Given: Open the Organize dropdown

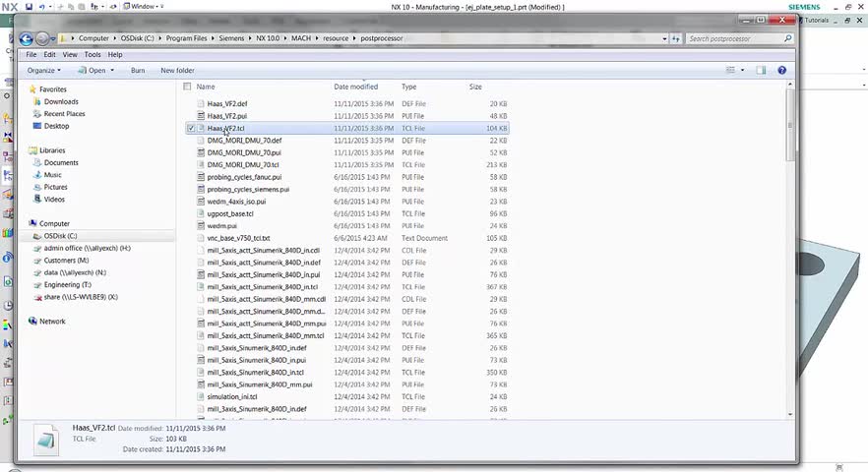Looking at the screenshot, I should [x=43, y=70].
